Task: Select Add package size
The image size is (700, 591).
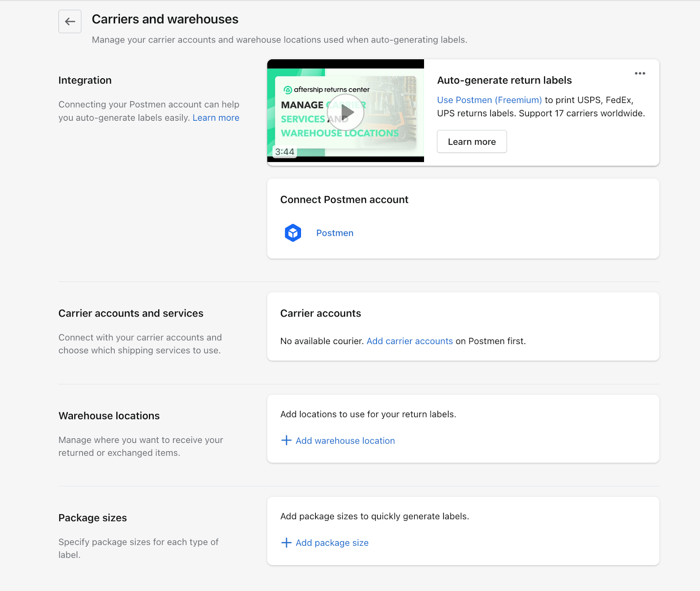Action: pyautogui.click(x=332, y=543)
